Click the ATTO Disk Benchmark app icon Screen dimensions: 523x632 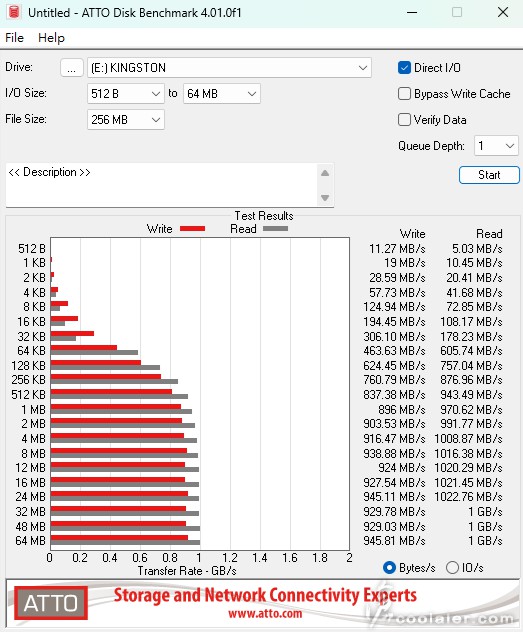14,12
